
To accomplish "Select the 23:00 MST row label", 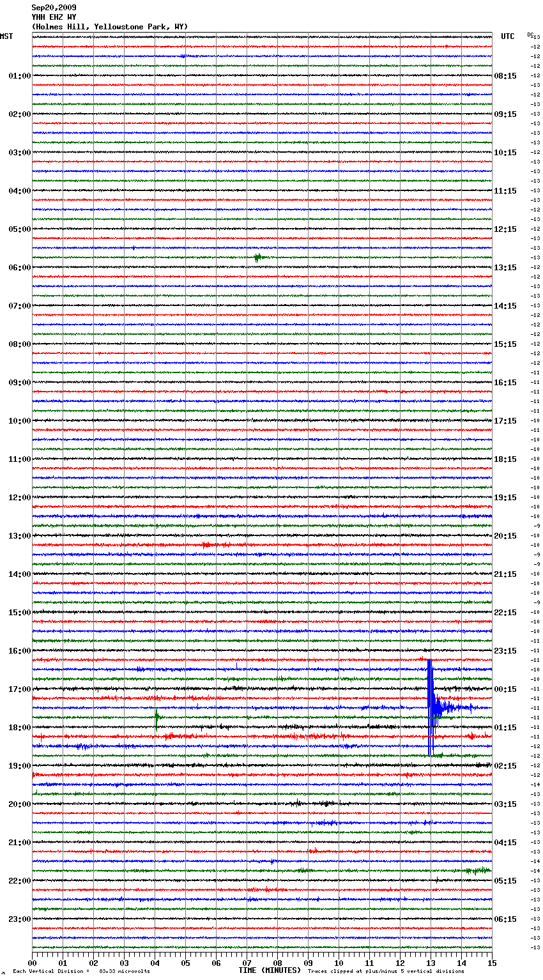I will pos(19,919).
